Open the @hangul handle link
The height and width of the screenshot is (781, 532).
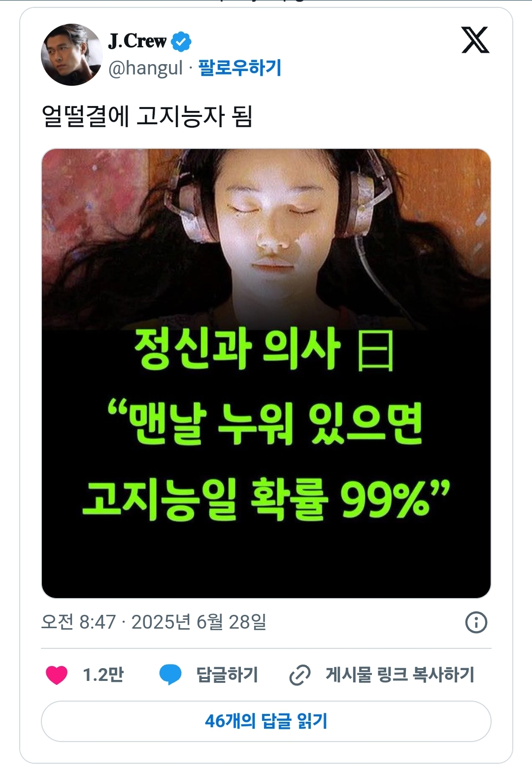(145, 68)
